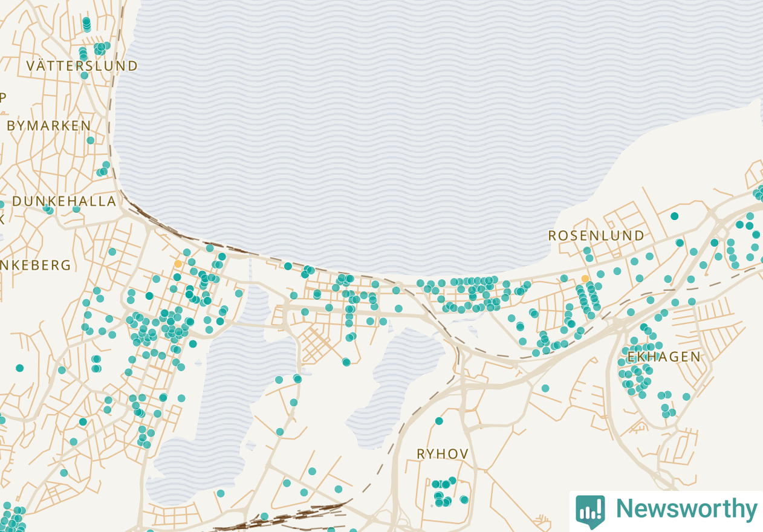
Task: Click the Newsworthy bar-chart logo icon
Action: coord(590,511)
